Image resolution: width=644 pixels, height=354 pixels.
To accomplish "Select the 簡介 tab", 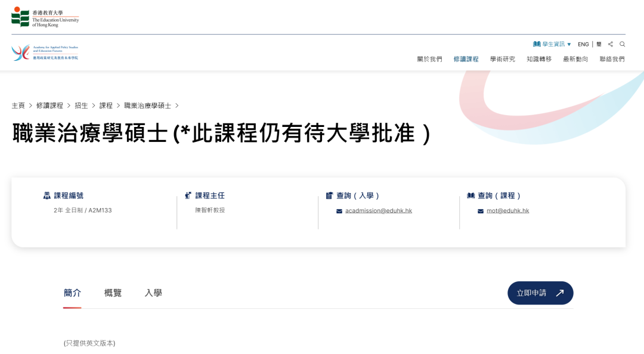I will click(x=72, y=293).
